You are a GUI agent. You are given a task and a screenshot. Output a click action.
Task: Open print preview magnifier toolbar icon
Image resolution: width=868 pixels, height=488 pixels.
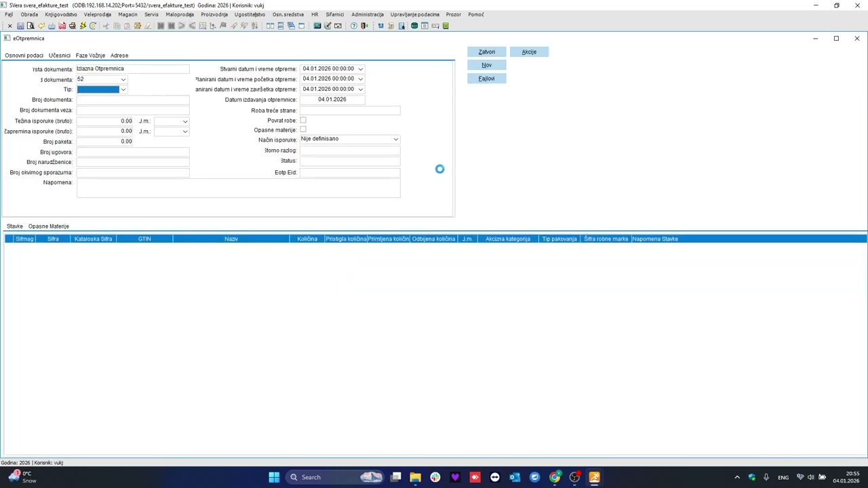(31, 26)
